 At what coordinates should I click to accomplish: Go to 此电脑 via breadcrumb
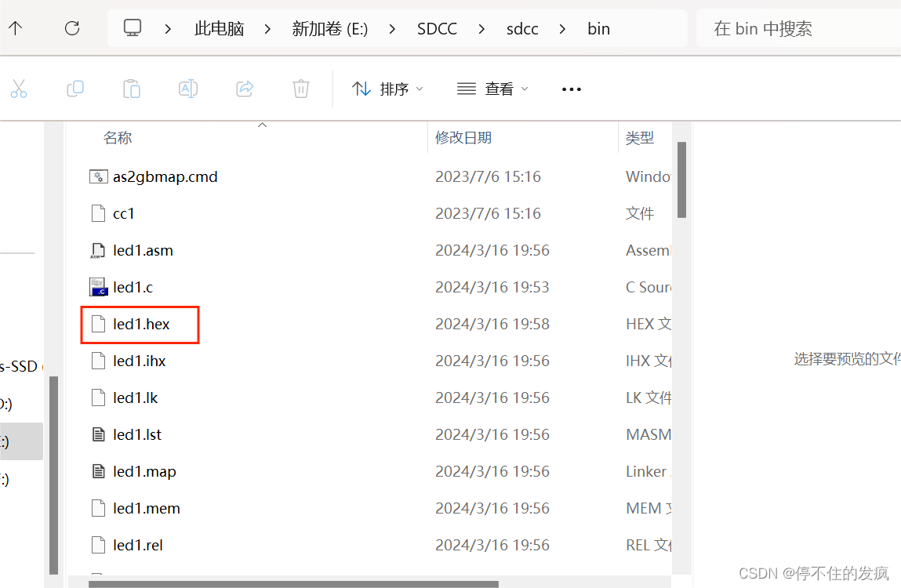click(x=219, y=28)
